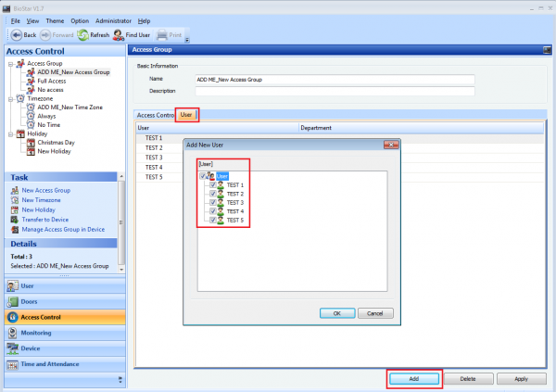Select the Christmas Day holiday icon
Image resolution: width=556 pixels, height=392 pixels.
coord(31,142)
